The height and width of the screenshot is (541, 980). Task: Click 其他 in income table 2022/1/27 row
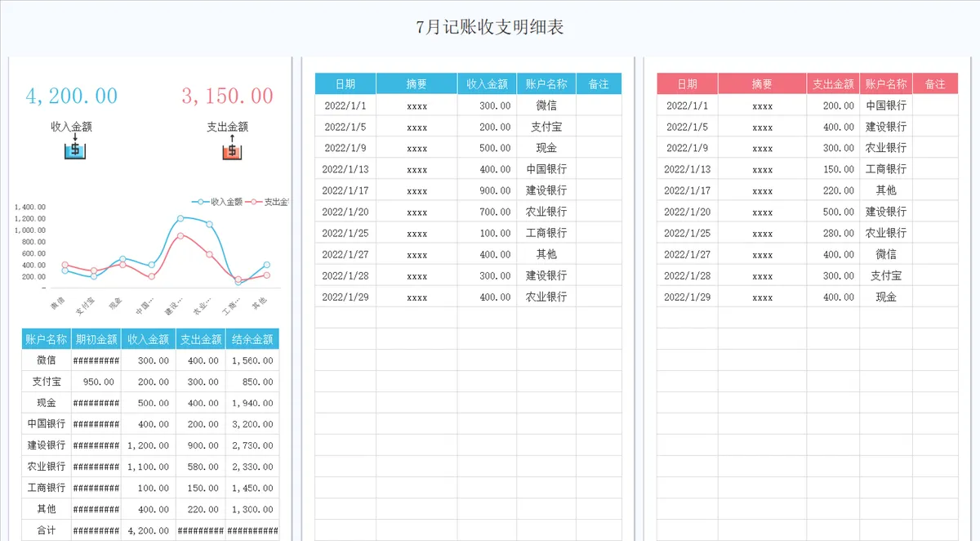pos(546,254)
